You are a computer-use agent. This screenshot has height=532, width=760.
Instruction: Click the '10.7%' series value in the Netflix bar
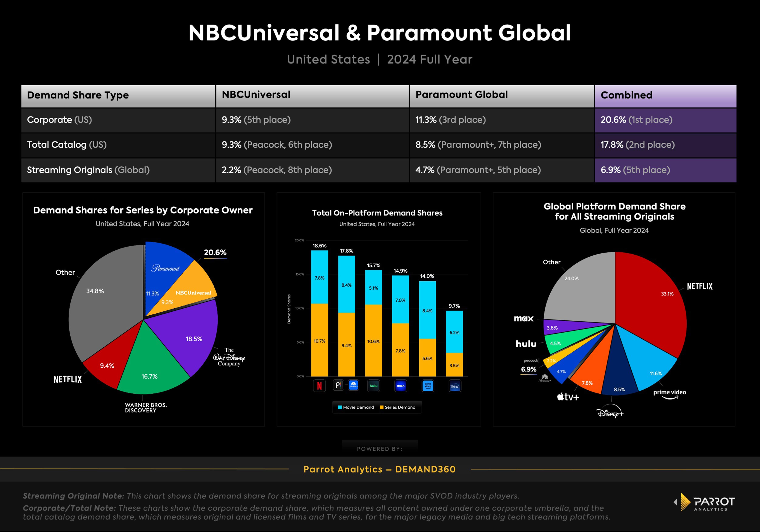(319, 341)
